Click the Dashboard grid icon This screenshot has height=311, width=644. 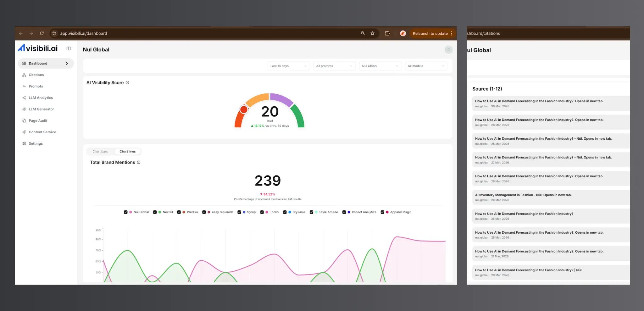(24, 64)
